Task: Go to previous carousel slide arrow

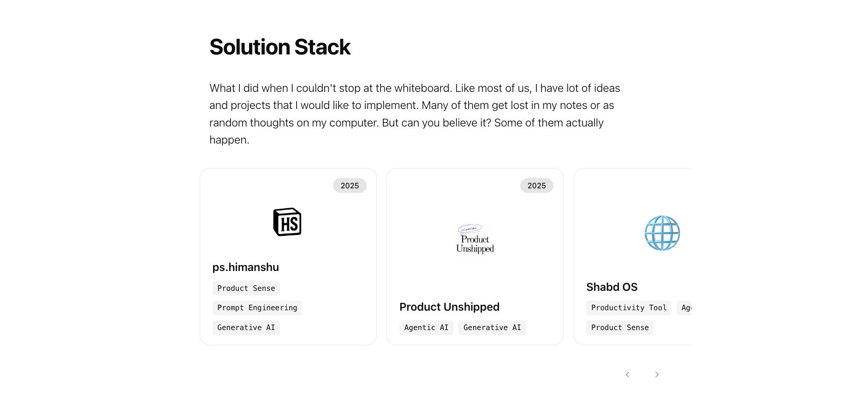Action: [627, 374]
